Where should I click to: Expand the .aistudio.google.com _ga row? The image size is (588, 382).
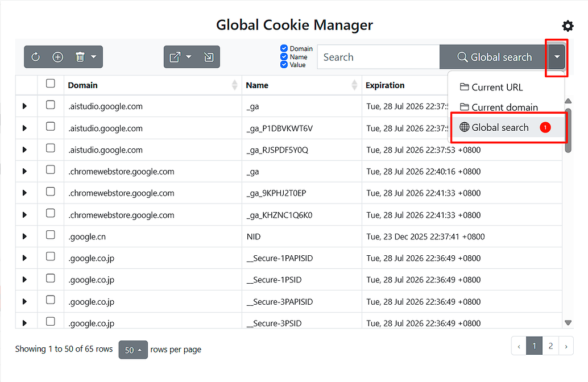click(25, 106)
